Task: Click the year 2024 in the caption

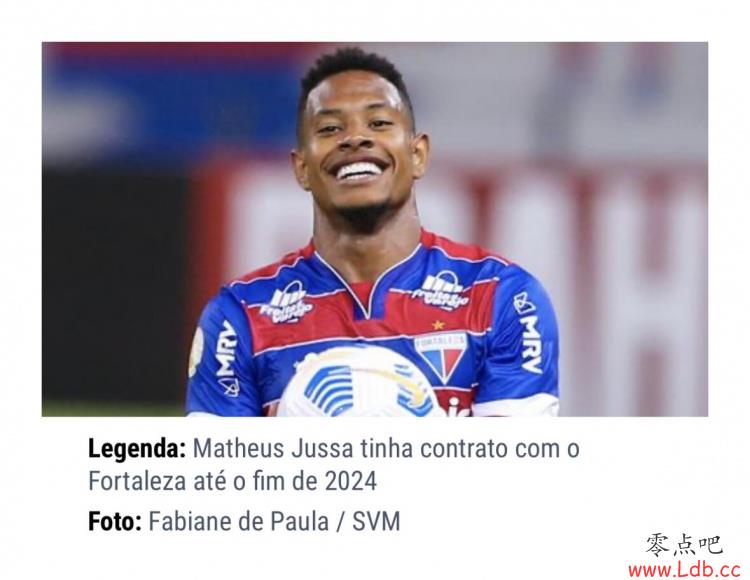Action: coord(351,481)
